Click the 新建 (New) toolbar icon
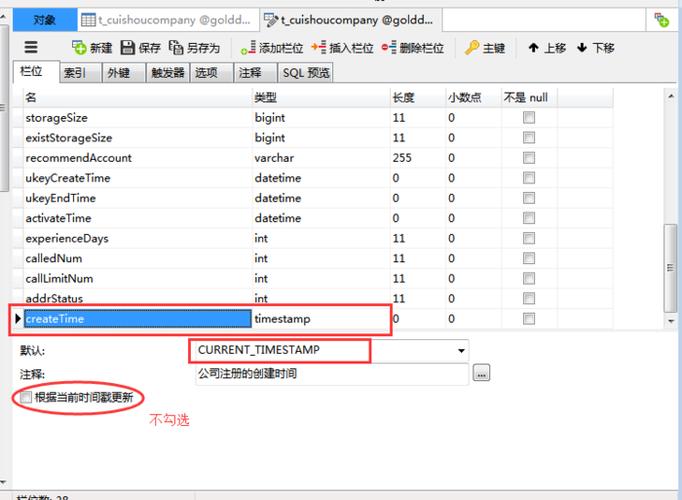 [x=79, y=47]
